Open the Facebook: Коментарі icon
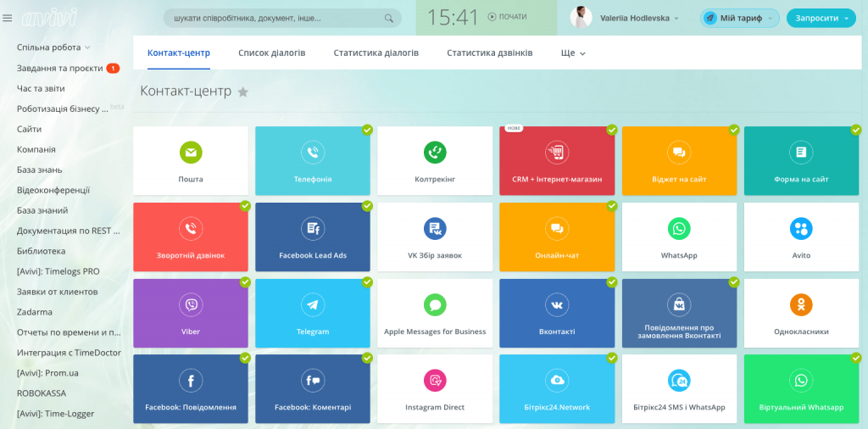The image size is (868, 429). pyautogui.click(x=313, y=381)
